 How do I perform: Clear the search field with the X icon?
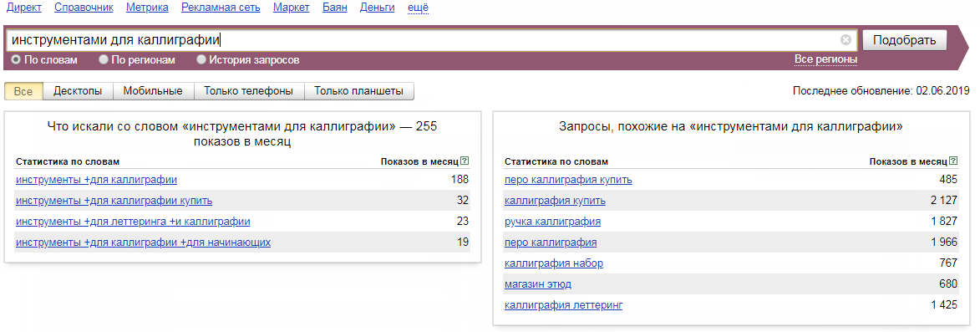845,40
